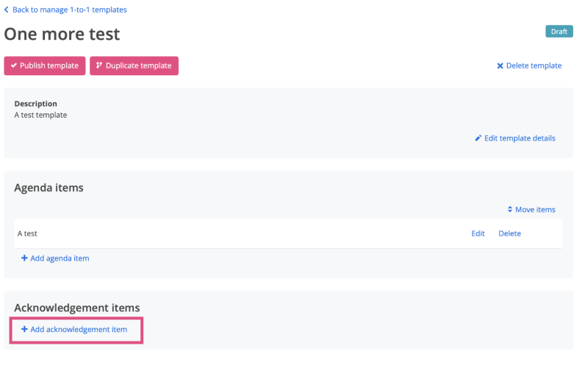Click the plus icon beside Add acknowledgement item

pyautogui.click(x=24, y=330)
